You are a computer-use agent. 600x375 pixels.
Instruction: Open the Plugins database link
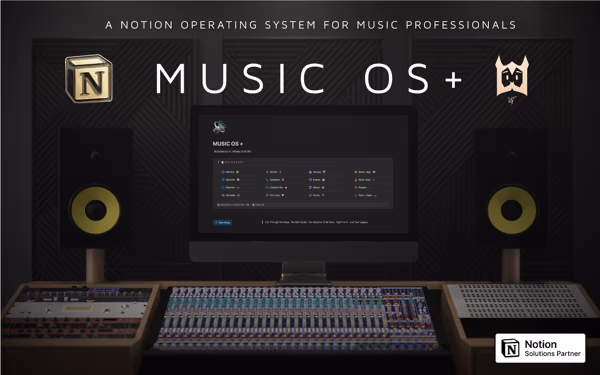coord(362,188)
